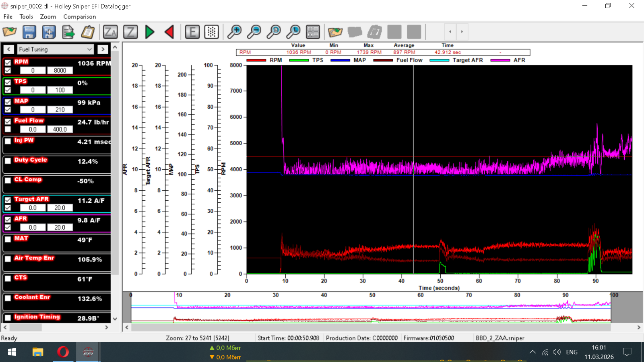
Task: Click the save floppy disk icon
Action: point(29,32)
